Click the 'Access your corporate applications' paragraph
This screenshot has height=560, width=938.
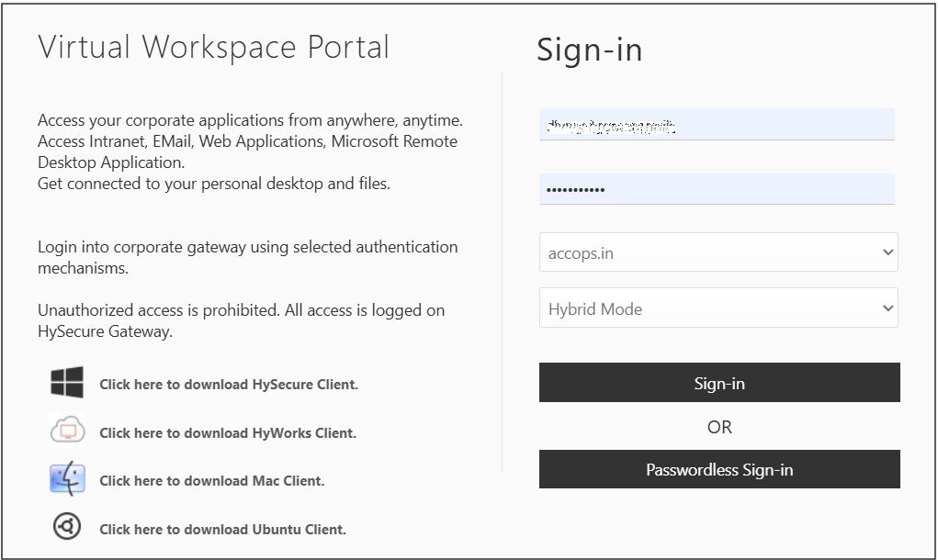pyautogui.click(x=250, y=141)
